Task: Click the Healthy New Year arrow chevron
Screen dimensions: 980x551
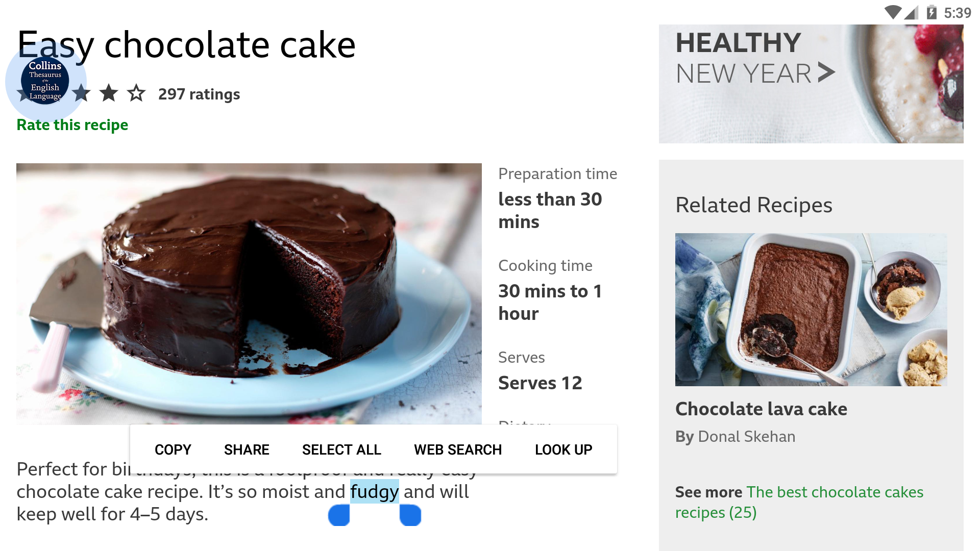Action: click(826, 72)
